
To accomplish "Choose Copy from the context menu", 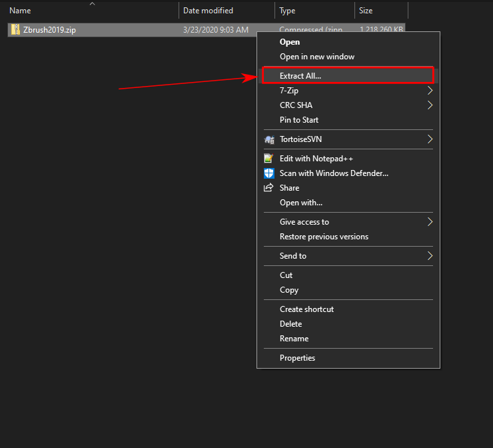I will click(348, 290).
